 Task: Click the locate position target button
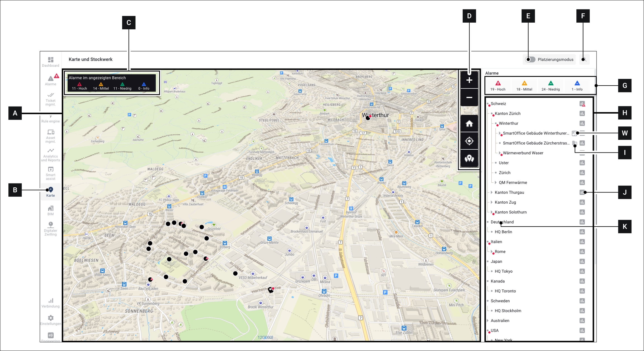click(469, 141)
